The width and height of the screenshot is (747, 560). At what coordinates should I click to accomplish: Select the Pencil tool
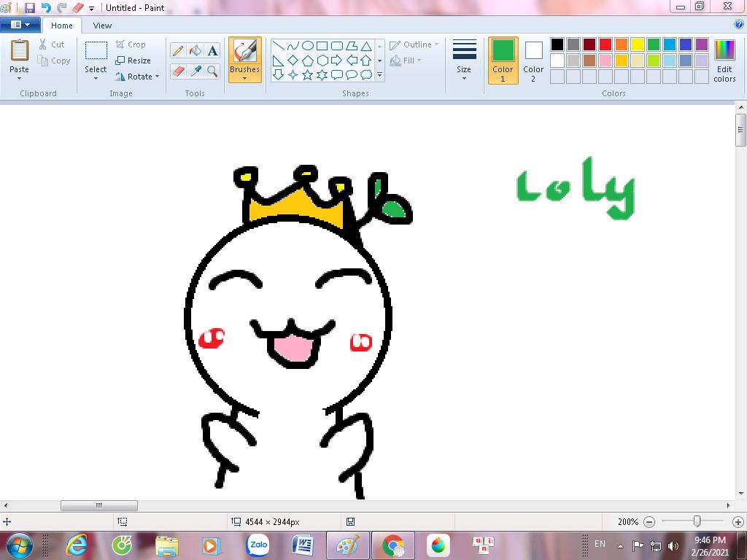(178, 50)
